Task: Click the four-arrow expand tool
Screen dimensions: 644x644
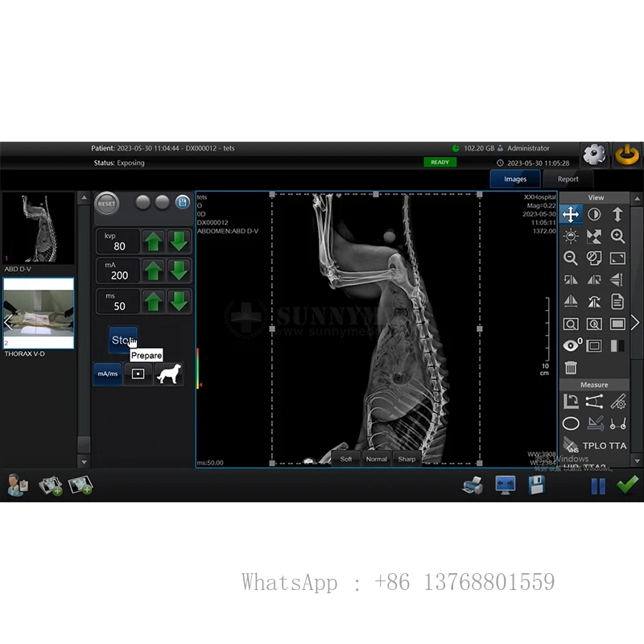Action: click(x=594, y=236)
